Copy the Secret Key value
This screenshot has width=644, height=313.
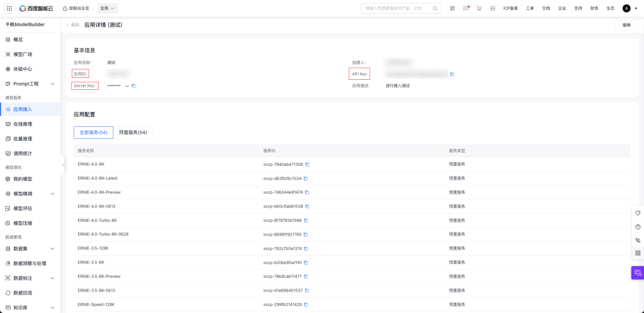[x=133, y=85]
